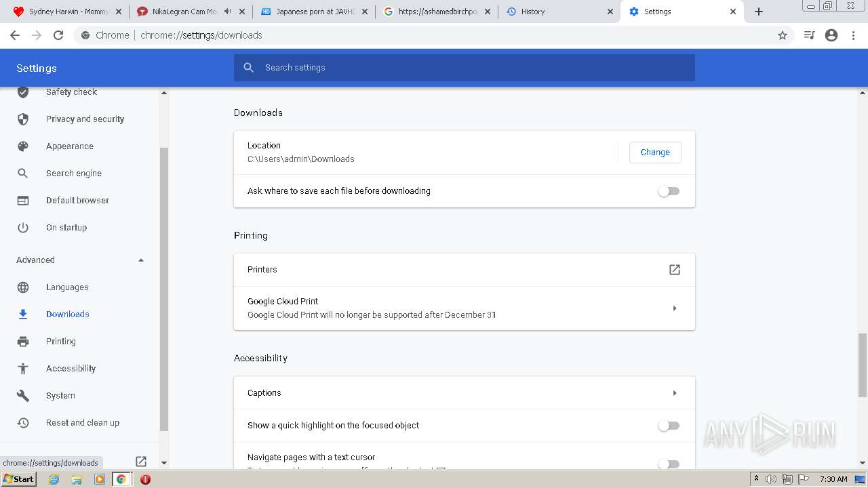Click the main page scrollbar thumb
The height and width of the screenshot is (488, 868).
[x=863, y=365]
